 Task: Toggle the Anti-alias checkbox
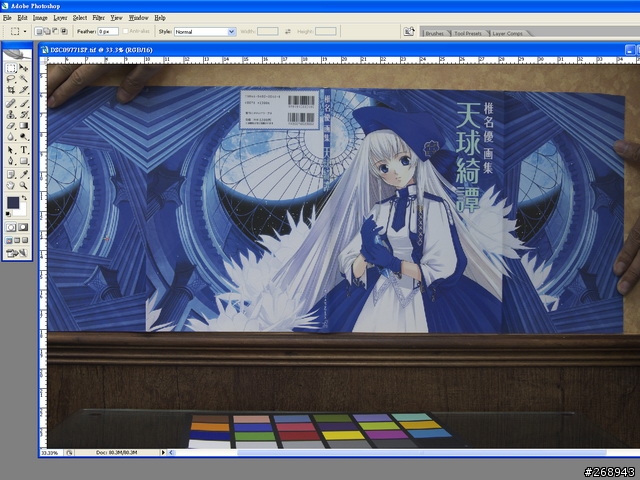click(x=126, y=31)
